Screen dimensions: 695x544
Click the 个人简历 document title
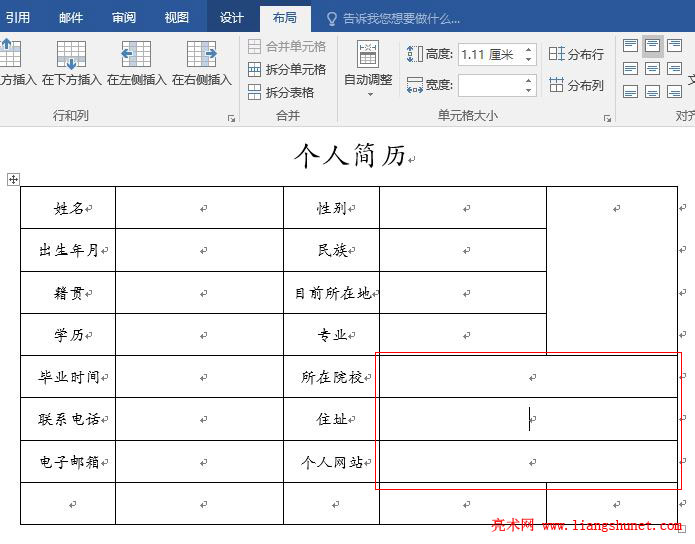click(x=350, y=156)
